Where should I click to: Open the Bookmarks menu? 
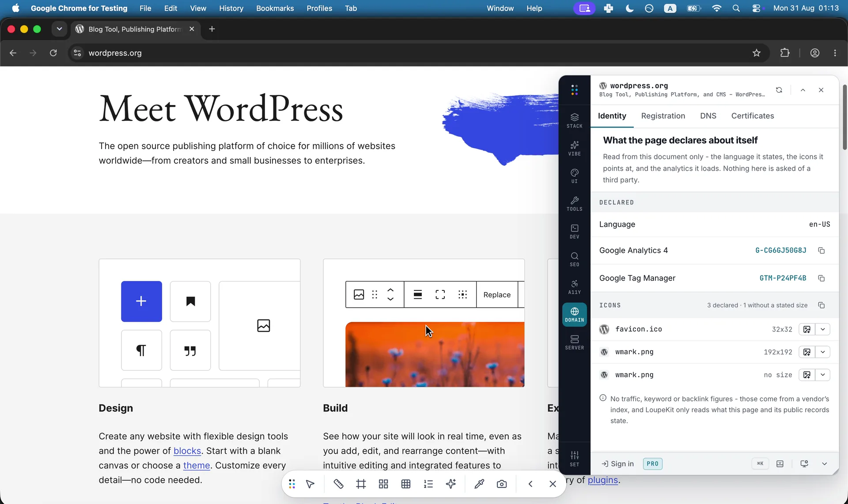click(275, 8)
